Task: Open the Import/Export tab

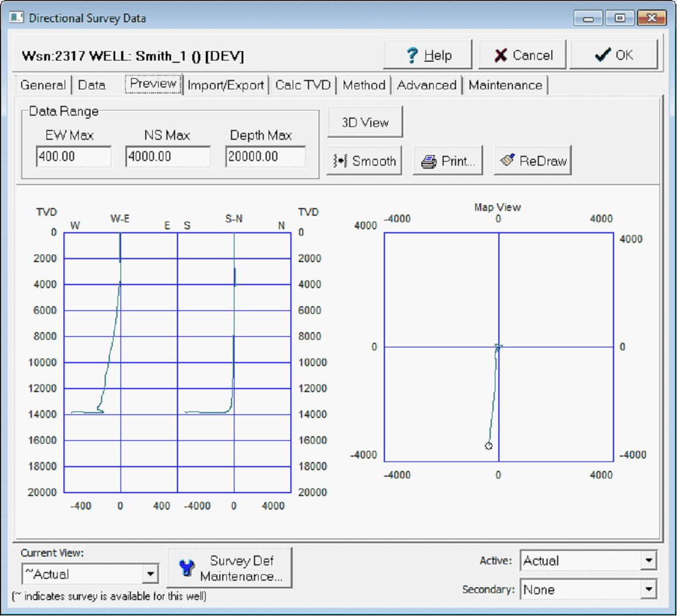Action: click(x=226, y=85)
